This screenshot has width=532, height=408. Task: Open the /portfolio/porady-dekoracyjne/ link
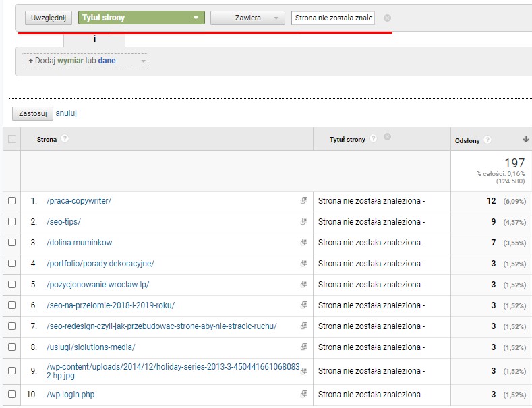point(100,264)
